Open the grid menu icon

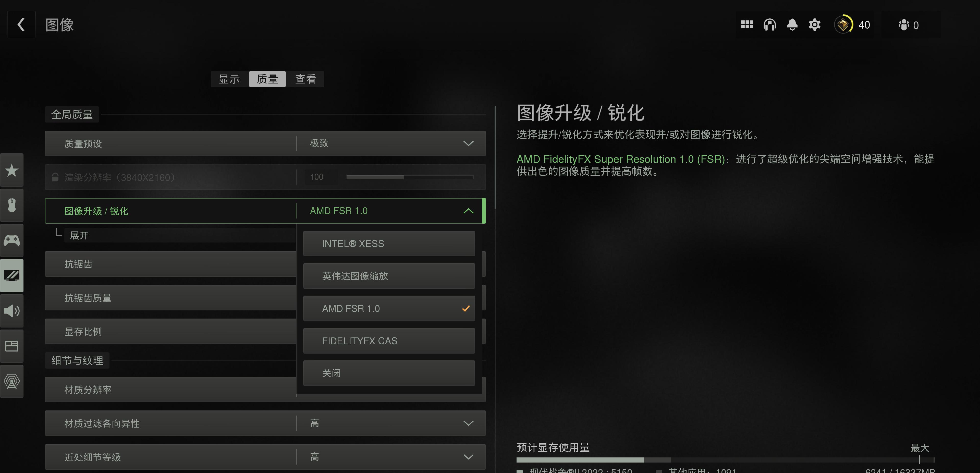point(747,25)
